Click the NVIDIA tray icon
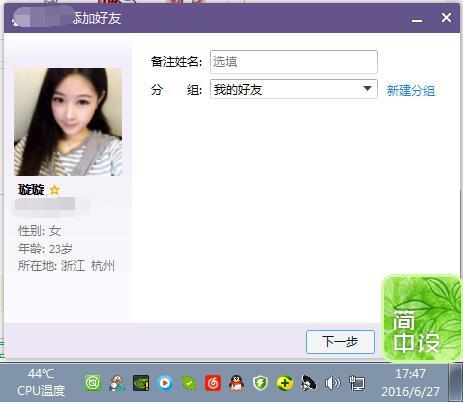The image size is (463, 402). (x=141, y=383)
